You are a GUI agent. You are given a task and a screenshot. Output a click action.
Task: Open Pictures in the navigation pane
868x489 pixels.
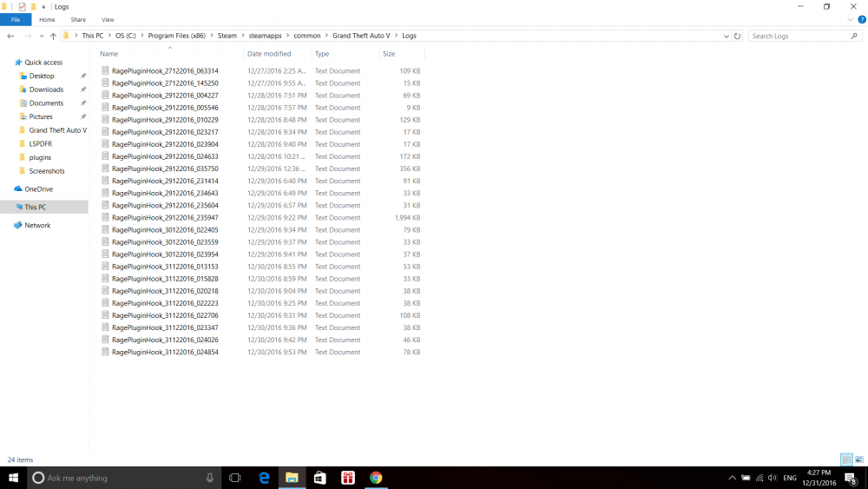(x=41, y=117)
